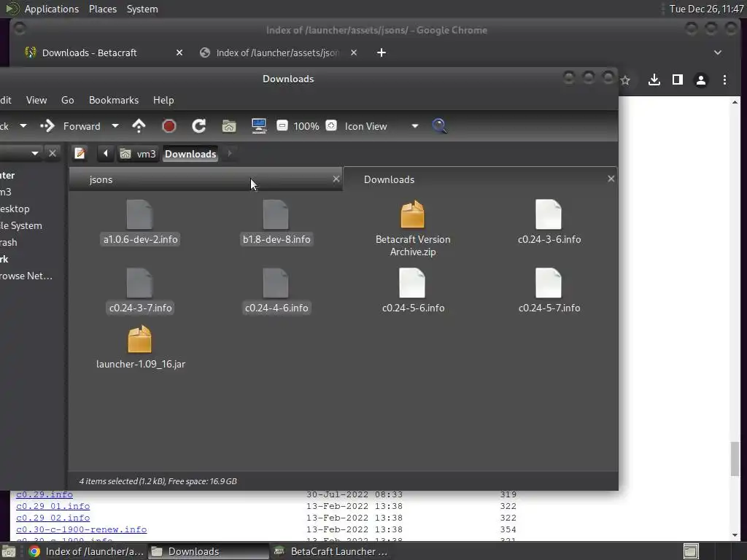Switch to Chrome Index of taskbar entry
The image size is (747, 560).
86,551
